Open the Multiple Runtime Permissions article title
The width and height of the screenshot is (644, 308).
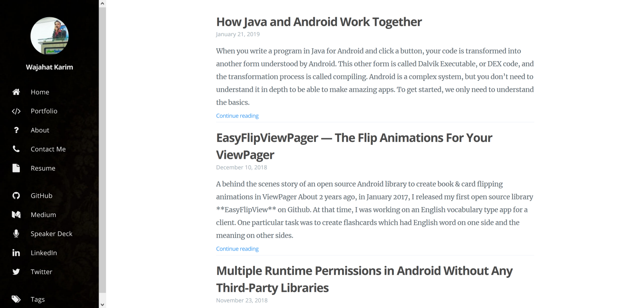click(x=364, y=271)
